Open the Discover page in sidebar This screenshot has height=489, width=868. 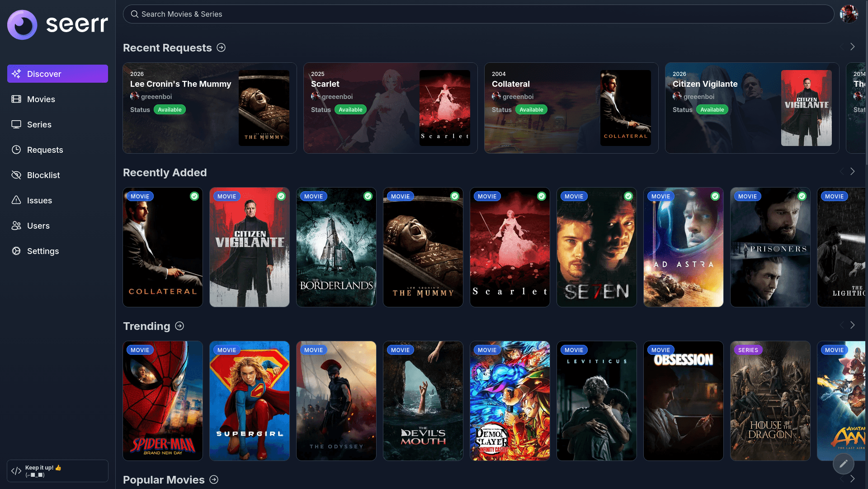pos(57,74)
